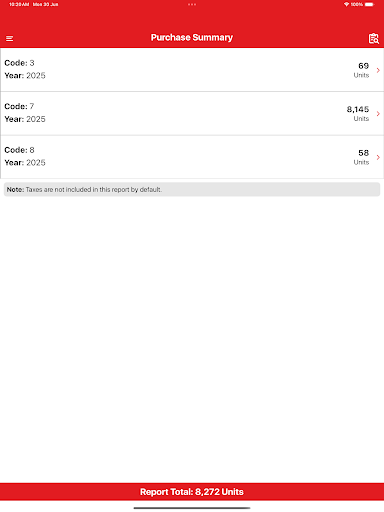The width and height of the screenshot is (384, 512).
Task: Tap the battery status icon
Action: 370,4
